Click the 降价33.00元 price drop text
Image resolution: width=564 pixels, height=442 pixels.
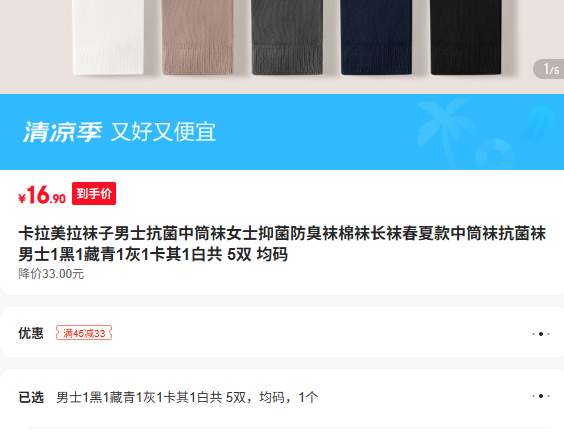51,274
